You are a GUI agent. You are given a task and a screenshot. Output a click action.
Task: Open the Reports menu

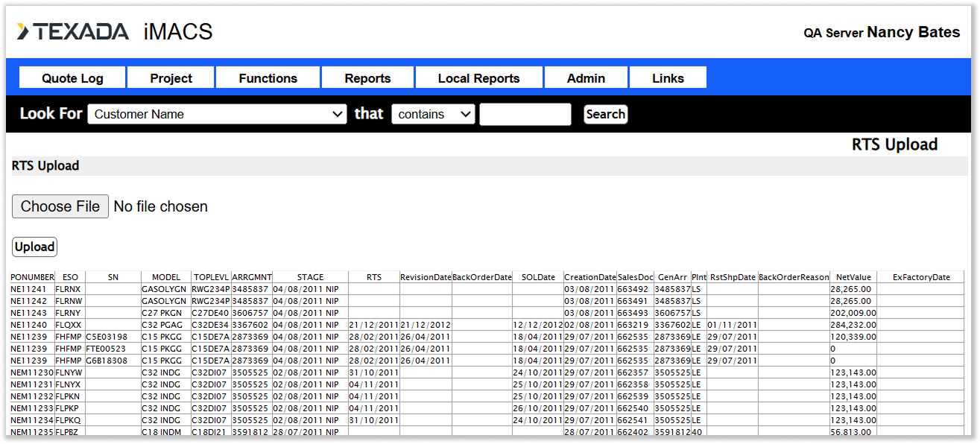pos(367,78)
